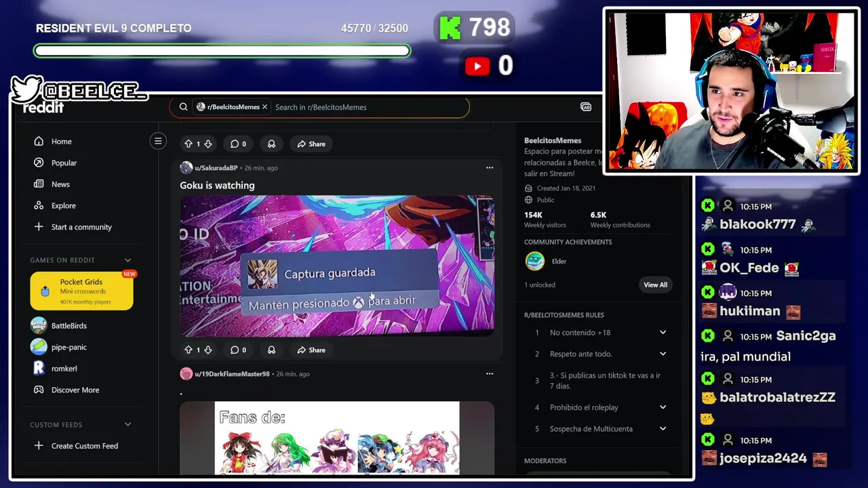Image resolution: width=868 pixels, height=488 pixels.
Task: Click the Kick K logo counter
Action: 450,28
